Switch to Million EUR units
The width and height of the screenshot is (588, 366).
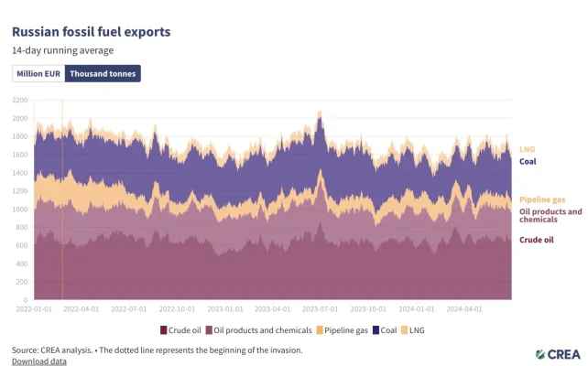(x=38, y=74)
